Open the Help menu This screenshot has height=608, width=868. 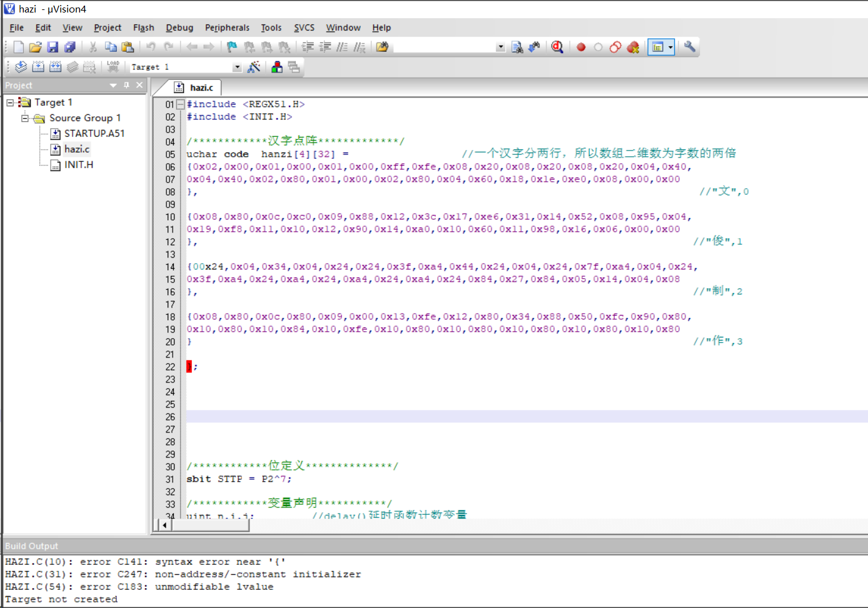(381, 27)
